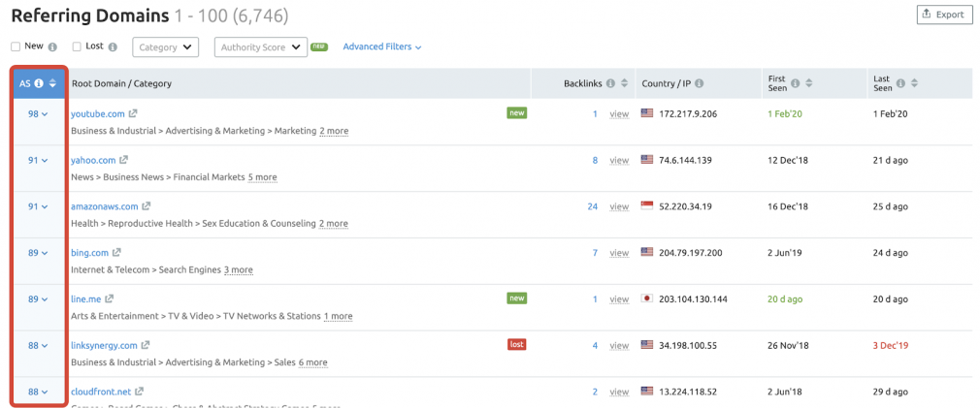
Task: Expand AS score 89 for bing.com
Action: point(38,253)
